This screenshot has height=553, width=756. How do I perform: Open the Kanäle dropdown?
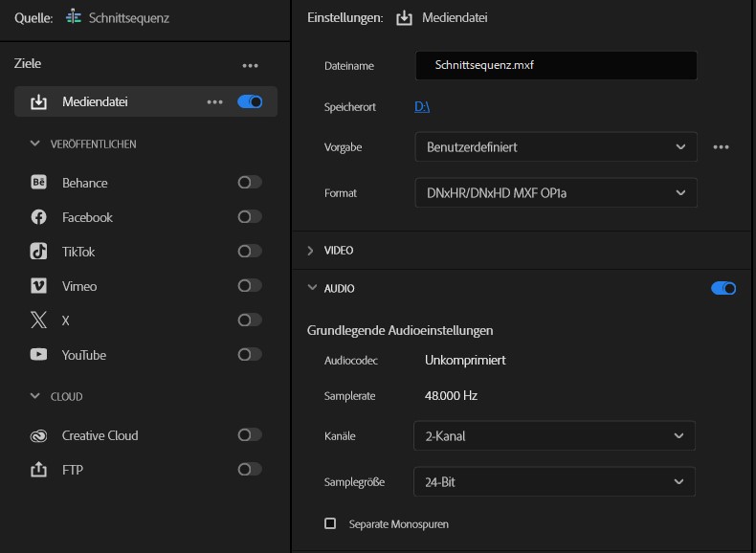554,436
